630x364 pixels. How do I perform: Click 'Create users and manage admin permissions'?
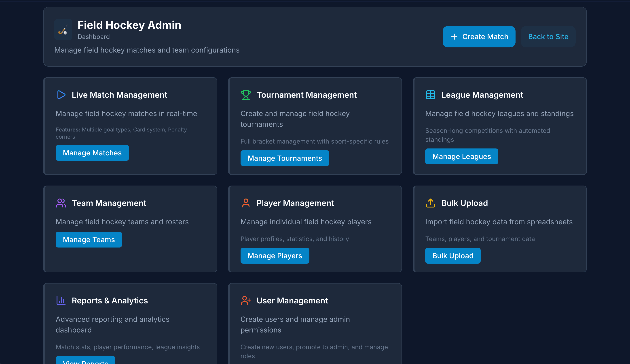click(x=295, y=324)
